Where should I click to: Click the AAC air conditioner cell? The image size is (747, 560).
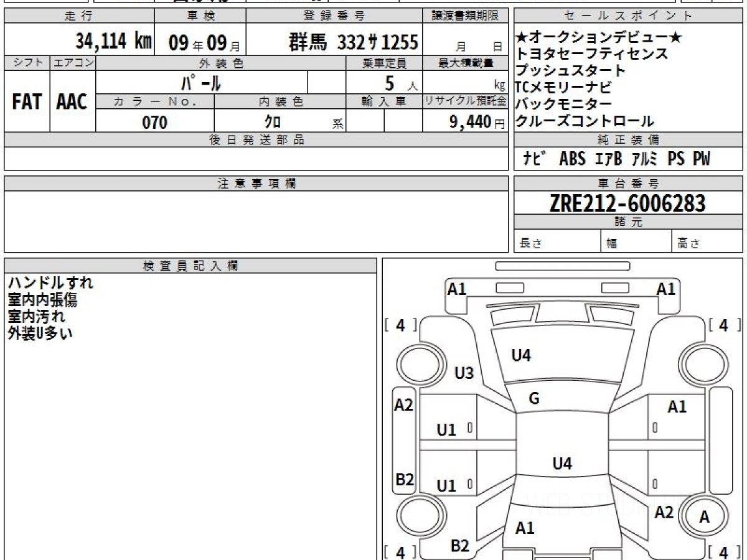click(72, 102)
